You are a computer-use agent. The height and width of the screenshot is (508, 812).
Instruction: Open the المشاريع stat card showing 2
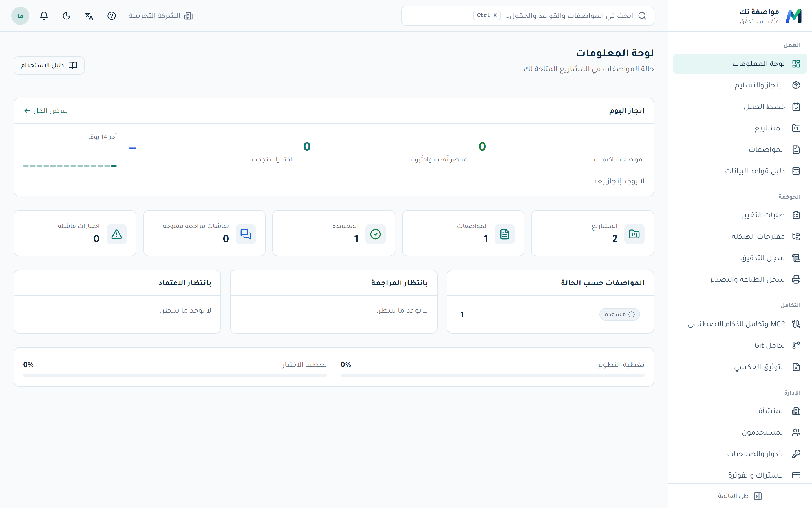coord(592,233)
